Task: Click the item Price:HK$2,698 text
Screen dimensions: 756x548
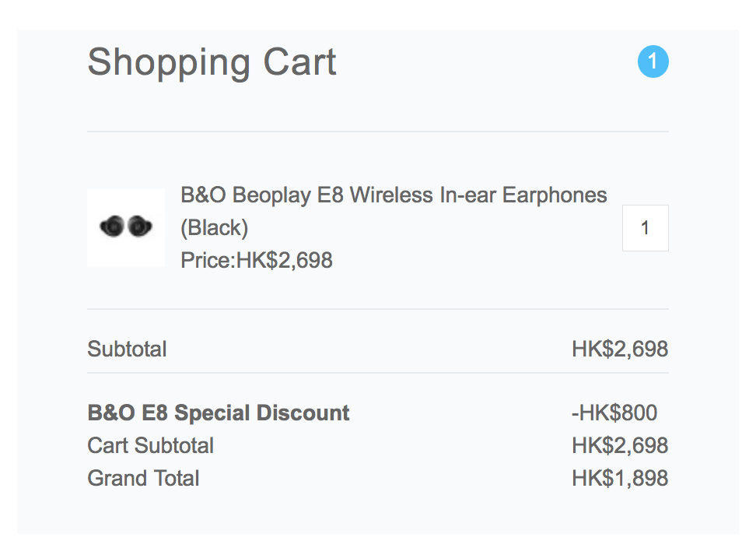Action: (257, 261)
